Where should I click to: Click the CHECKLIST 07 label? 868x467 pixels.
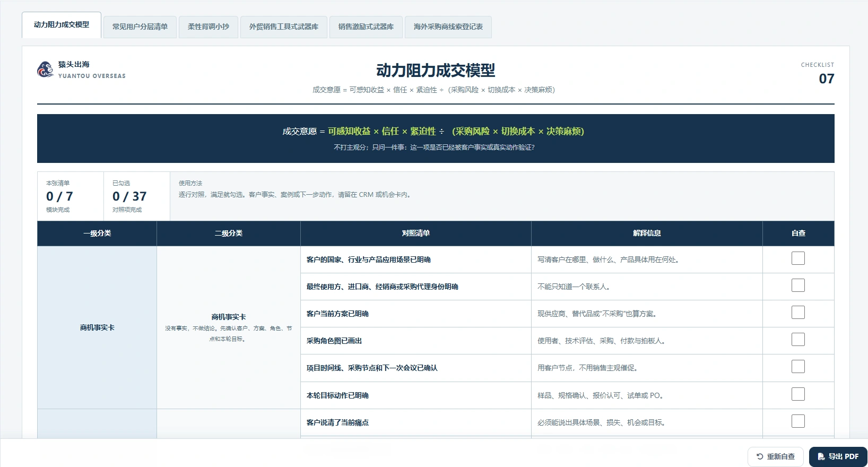point(818,73)
